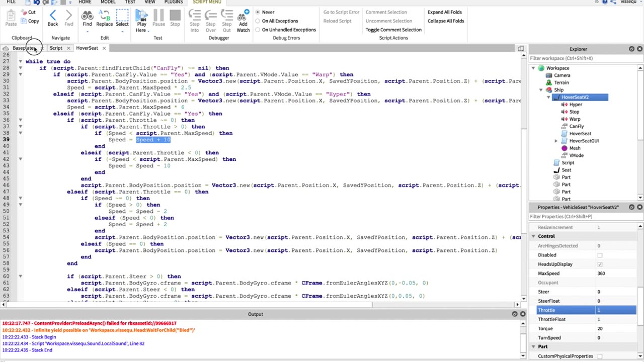Image resolution: width=644 pixels, height=362 pixels.
Task: Click the Cut icon in Clipboard
Action: pos(24,12)
